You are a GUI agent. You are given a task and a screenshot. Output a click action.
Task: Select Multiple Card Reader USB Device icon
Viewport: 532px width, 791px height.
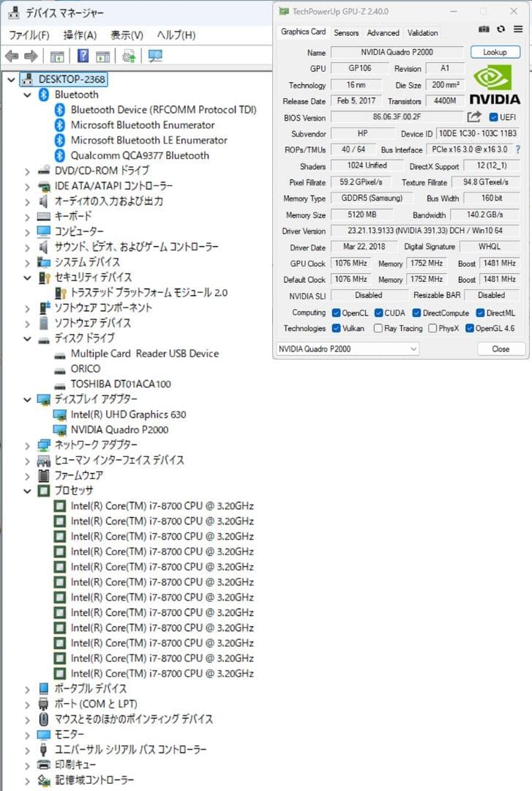coord(60,354)
